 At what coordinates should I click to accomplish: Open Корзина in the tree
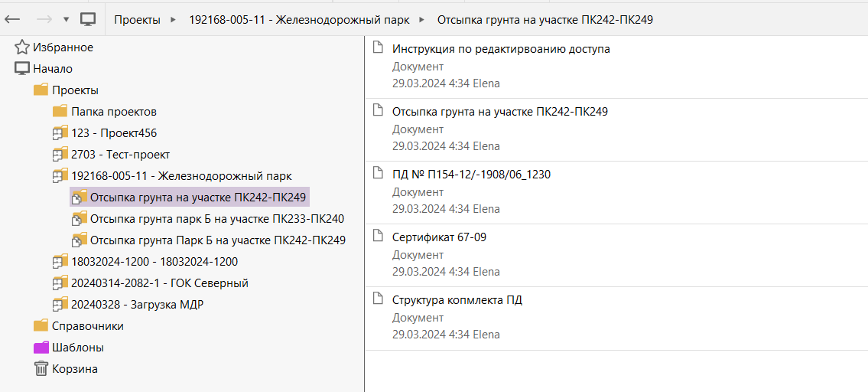(x=75, y=369)
